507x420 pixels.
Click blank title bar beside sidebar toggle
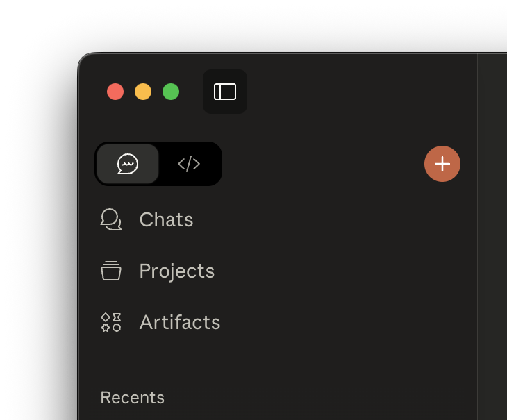347,90
